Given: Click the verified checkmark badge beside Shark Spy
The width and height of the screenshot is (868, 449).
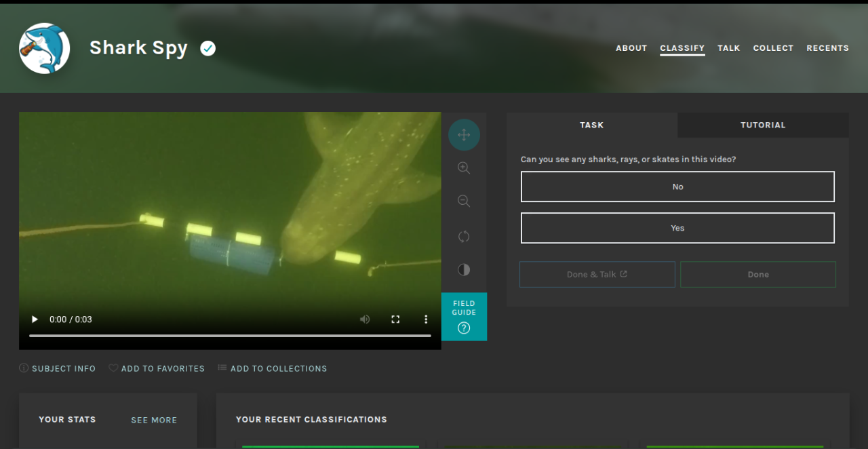Looking at the screenshot, I should 208,48.
